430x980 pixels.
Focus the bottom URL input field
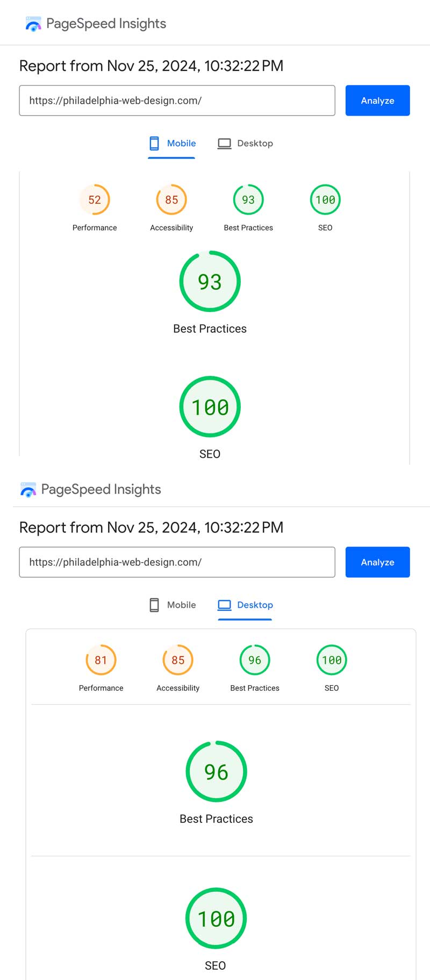coord(177,562)
